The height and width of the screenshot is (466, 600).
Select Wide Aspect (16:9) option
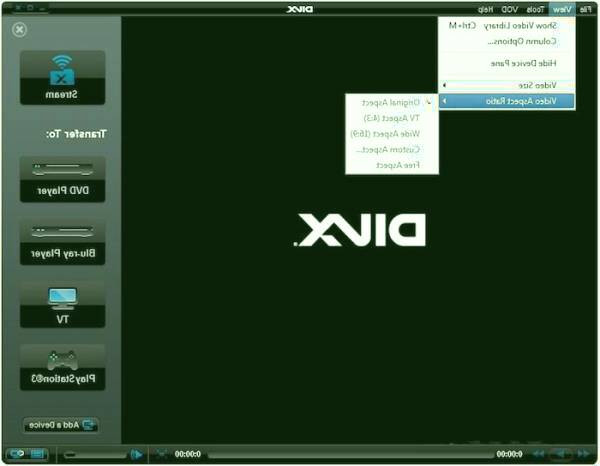tap(392, 134)
